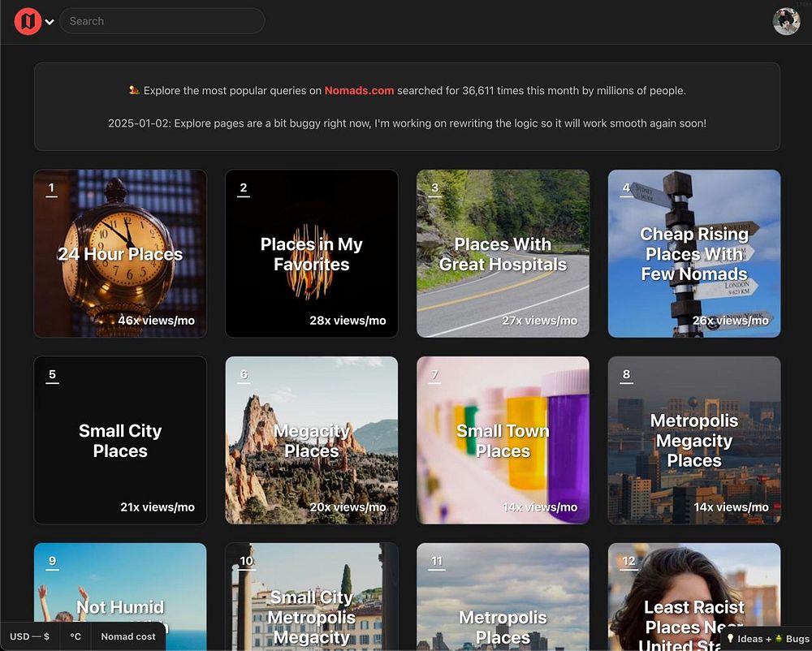Image resolution: width=812 pixels, height=651 pixels.
Task: Click the Nomad cost button
Action: click(128, 636)
